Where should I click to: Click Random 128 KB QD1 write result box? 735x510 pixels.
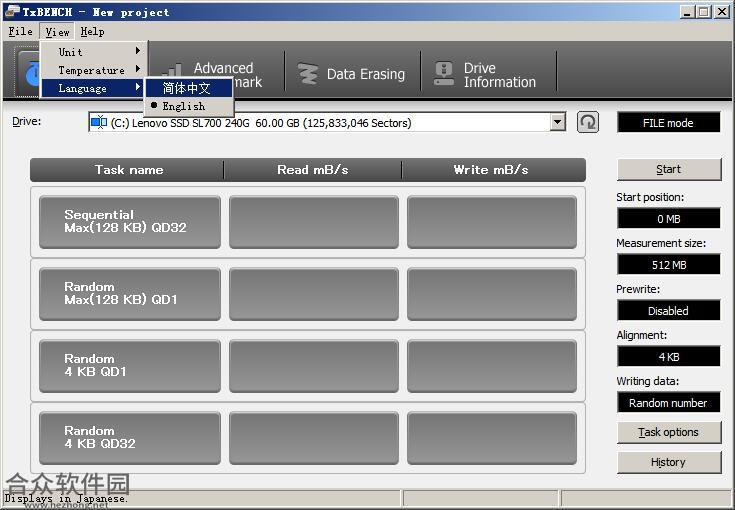coord(492,294)
